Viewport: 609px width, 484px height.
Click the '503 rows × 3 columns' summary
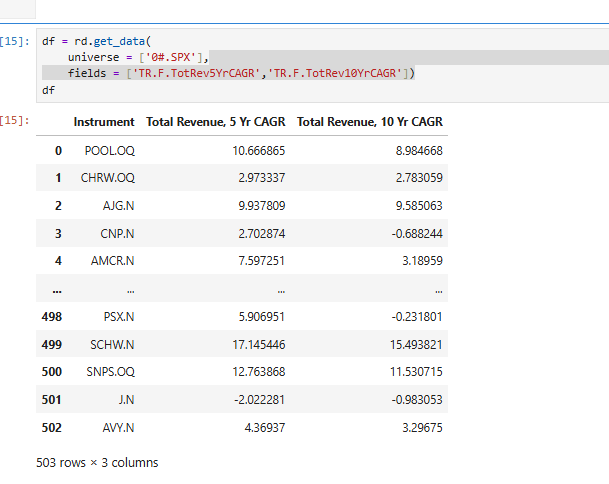click(x=97, y=463)
